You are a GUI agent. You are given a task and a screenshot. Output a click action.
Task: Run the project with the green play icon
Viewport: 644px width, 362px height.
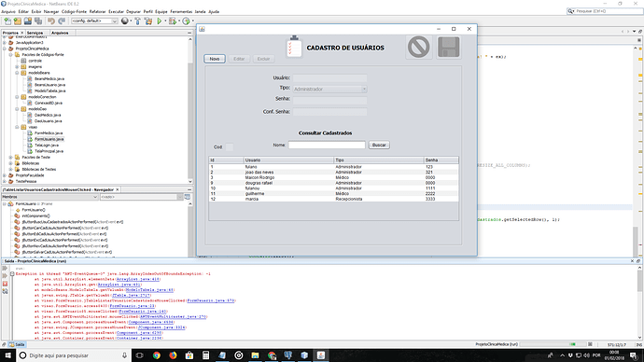(x=160, y=21)
